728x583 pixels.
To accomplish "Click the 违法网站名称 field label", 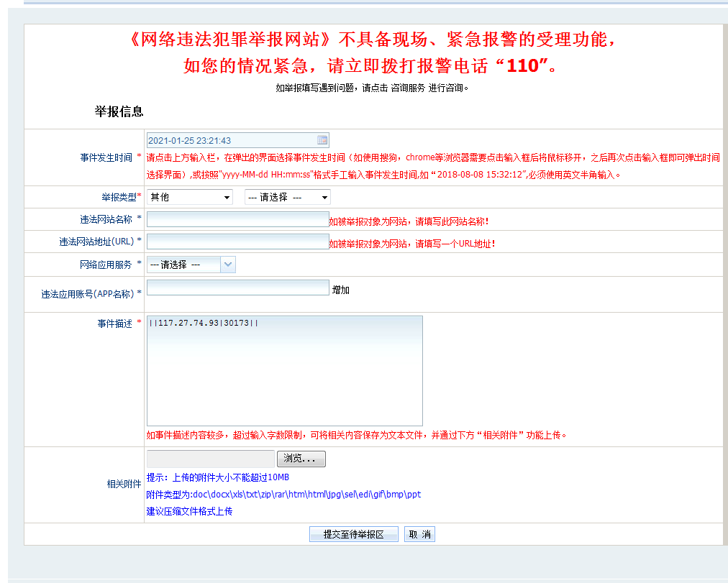I will click(106, 219).
